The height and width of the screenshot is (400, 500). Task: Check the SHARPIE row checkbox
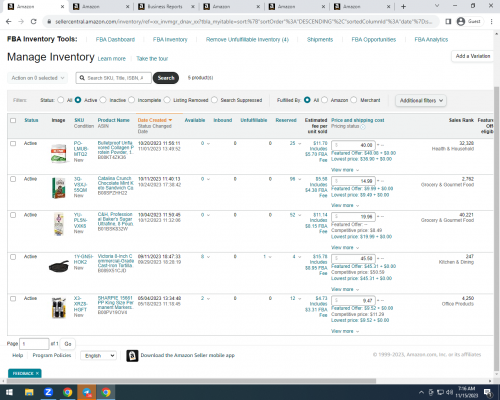[x=13, y=298]
